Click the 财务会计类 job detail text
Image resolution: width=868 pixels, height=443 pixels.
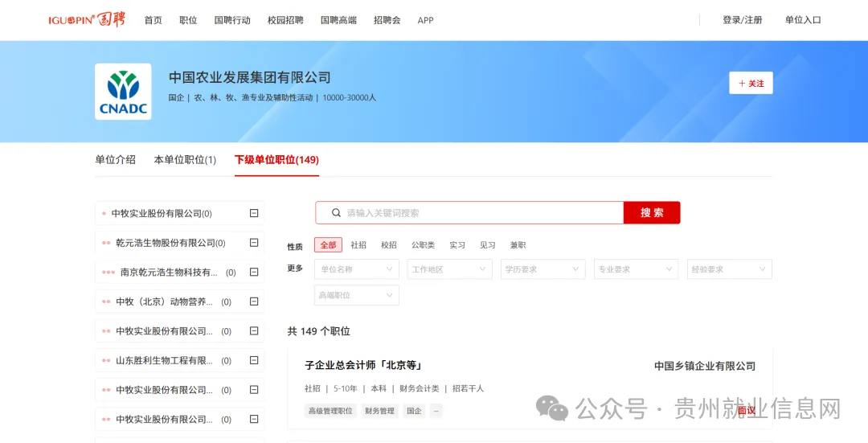tap(419, 388)
